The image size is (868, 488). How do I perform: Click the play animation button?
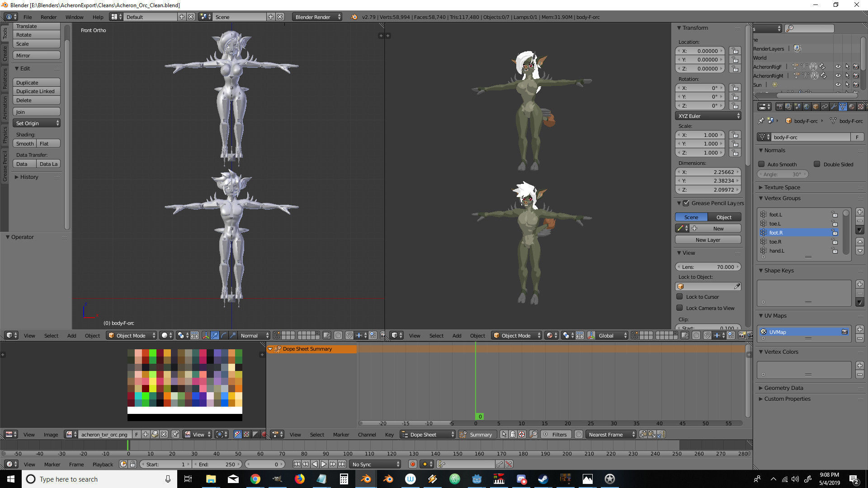(x=324, y=464)
